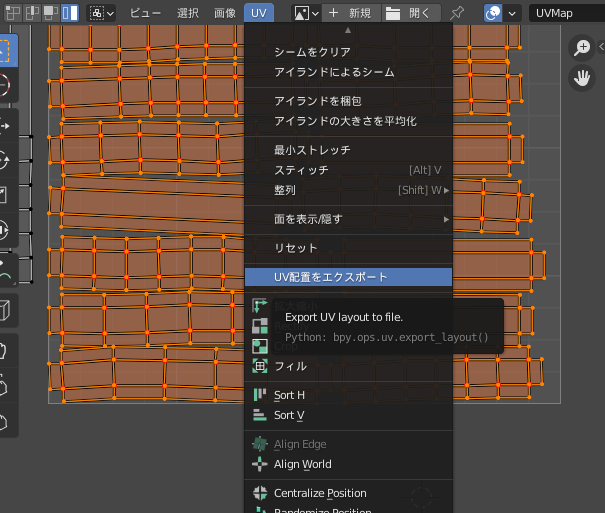Click UV配置をエクスポート export entry
The image size is (605, 513).
(348, 277)
